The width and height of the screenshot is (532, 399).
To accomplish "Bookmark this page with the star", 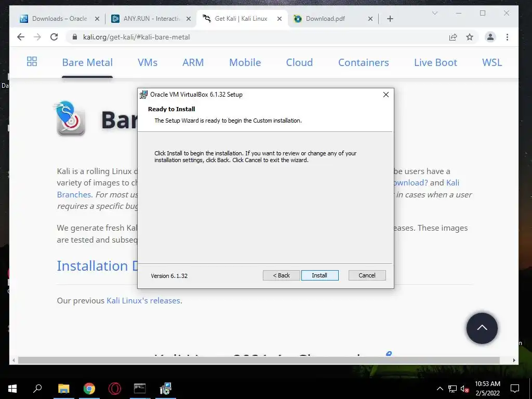I will click(470, 37).
